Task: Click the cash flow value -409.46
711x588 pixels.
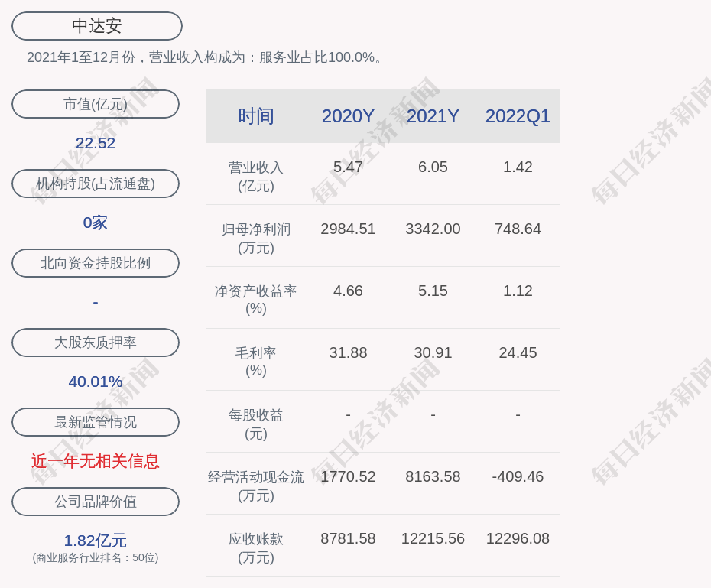Action: pyautogui.click(x=518, y=476)
